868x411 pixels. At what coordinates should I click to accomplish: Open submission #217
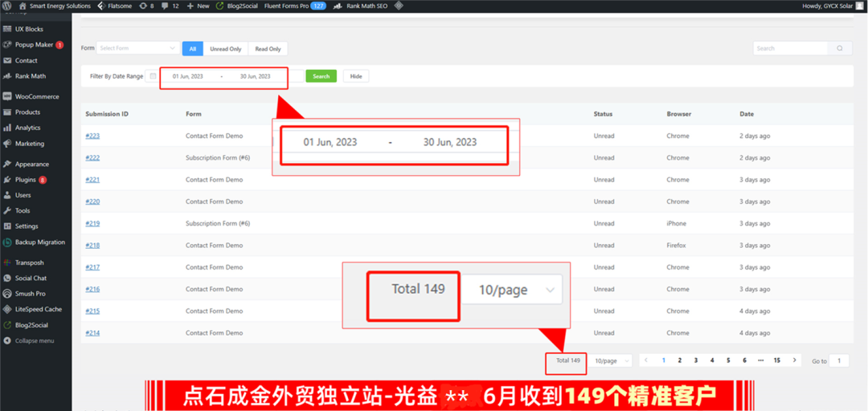pyautogui.click(x=92, y=267)
